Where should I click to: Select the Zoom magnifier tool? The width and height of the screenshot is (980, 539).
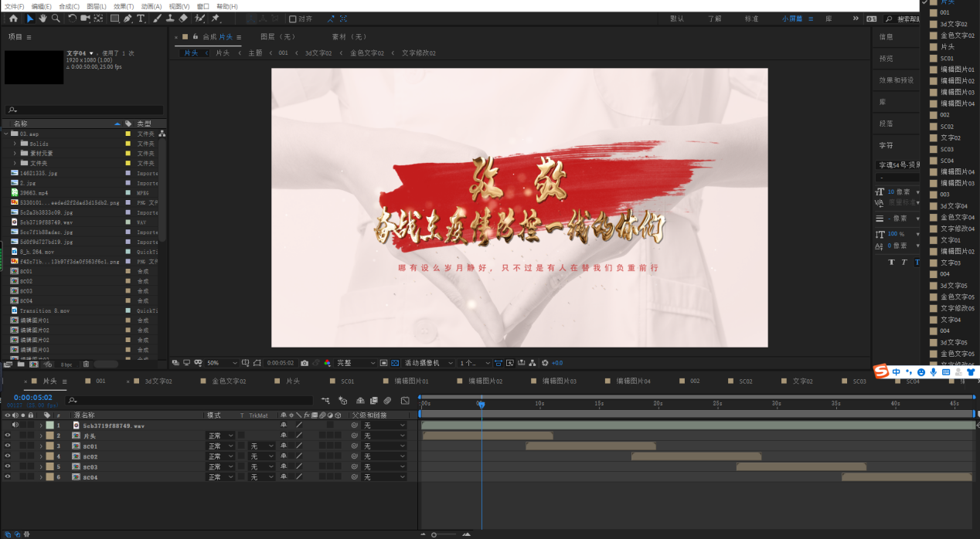click(x=56, y=19)
